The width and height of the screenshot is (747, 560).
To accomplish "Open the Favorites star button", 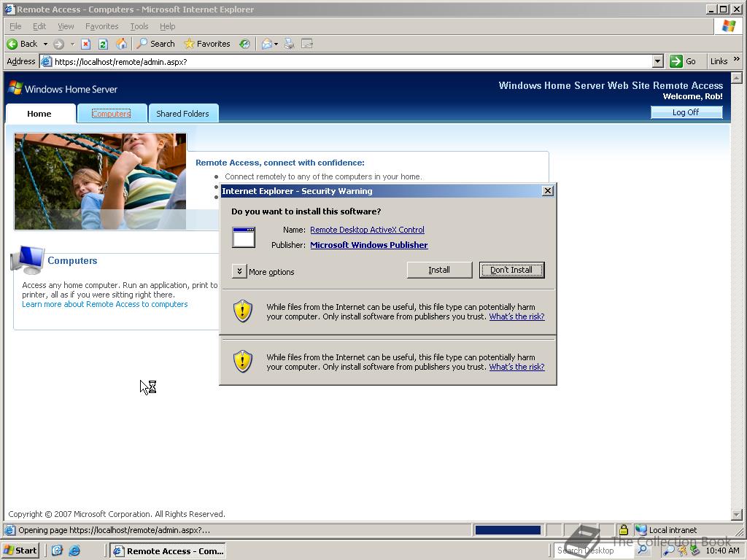I will [207, 44].
